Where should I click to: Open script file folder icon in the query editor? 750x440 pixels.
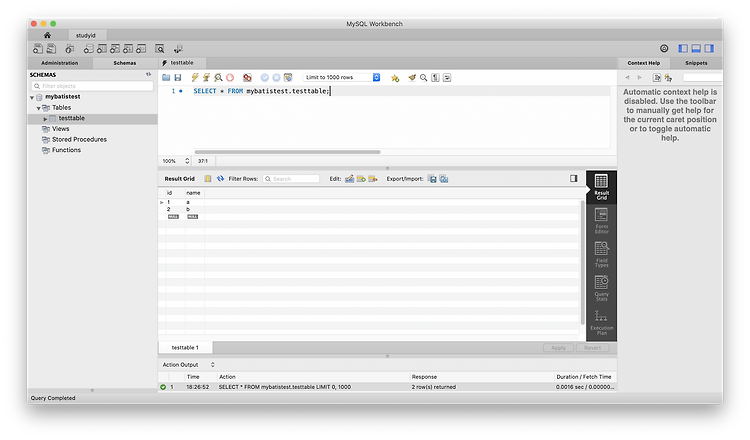pyautogui.click(x=166, y=77)
